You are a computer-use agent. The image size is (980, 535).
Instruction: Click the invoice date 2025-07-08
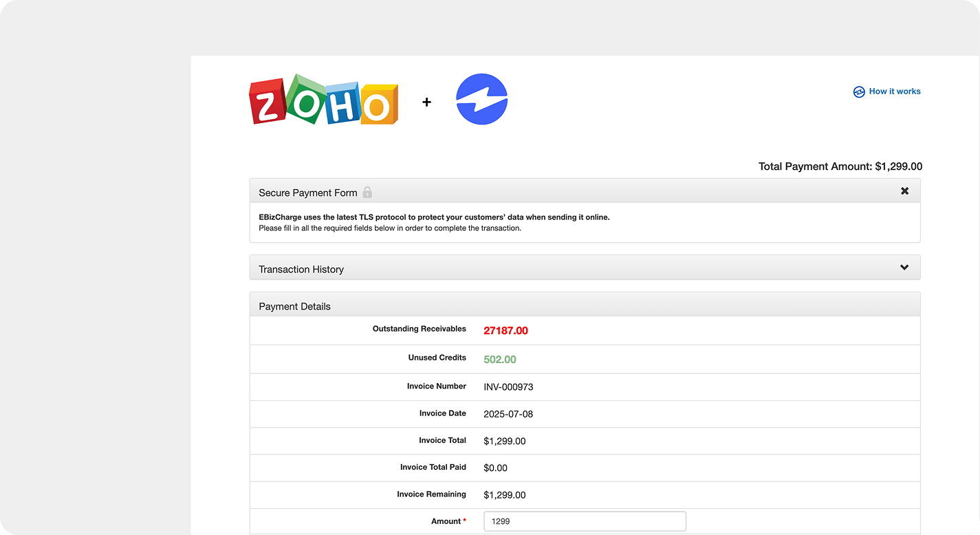(508, 414)
